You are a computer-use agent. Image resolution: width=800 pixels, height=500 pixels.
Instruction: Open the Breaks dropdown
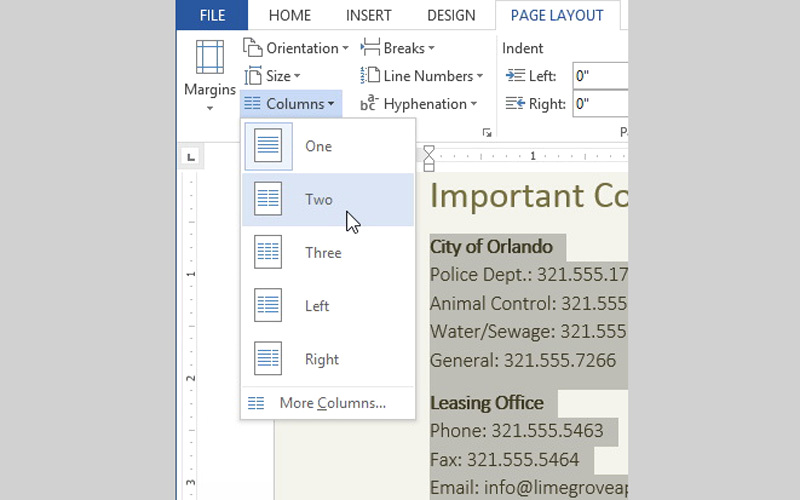tap(398, 48)
